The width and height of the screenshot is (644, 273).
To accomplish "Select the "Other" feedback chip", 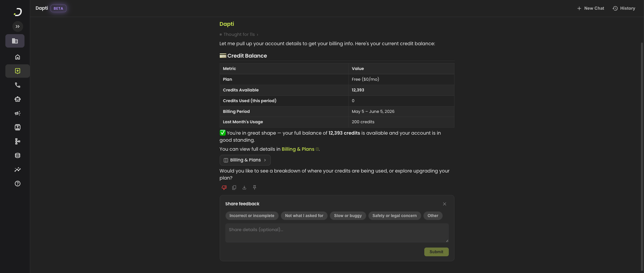I will [433, 216].
